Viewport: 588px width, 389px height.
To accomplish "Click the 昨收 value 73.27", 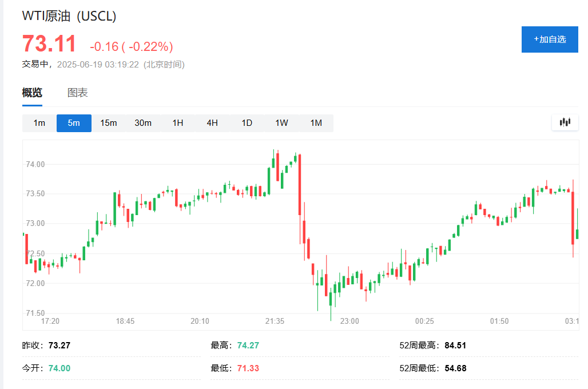I will [x=59, y=346].
